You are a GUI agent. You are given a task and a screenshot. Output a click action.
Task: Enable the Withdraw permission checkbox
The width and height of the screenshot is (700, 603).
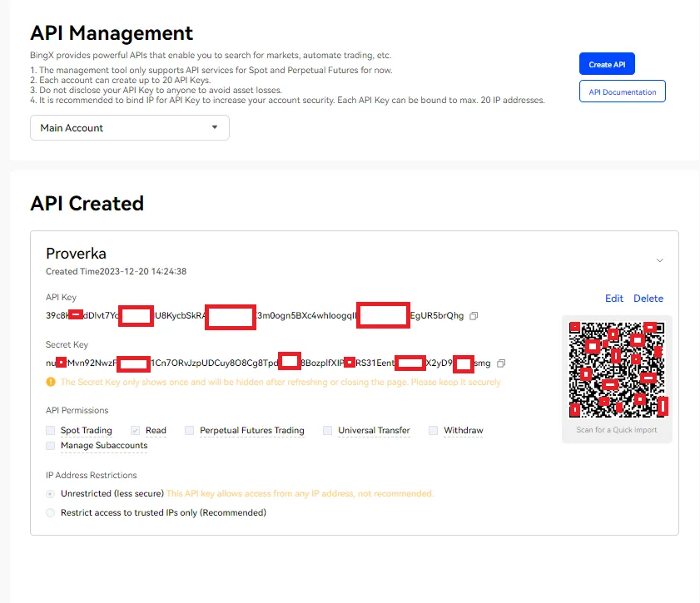(x=434, y=431)
